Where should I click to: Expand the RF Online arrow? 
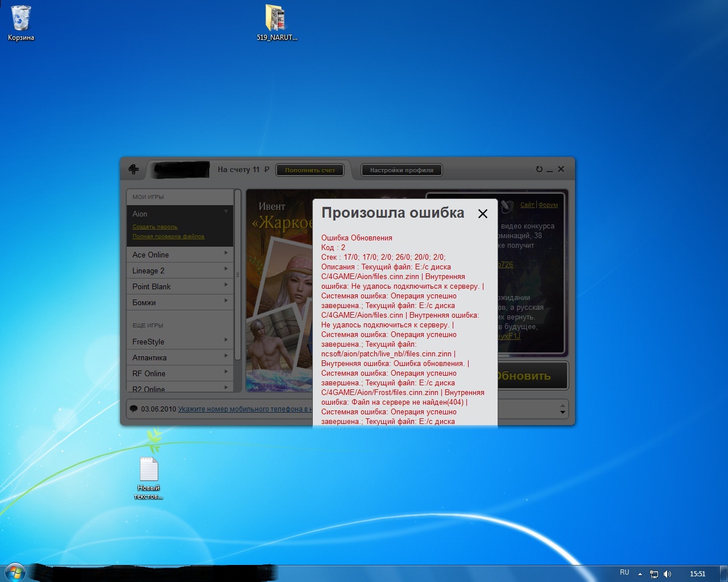[x=226, y=372]
